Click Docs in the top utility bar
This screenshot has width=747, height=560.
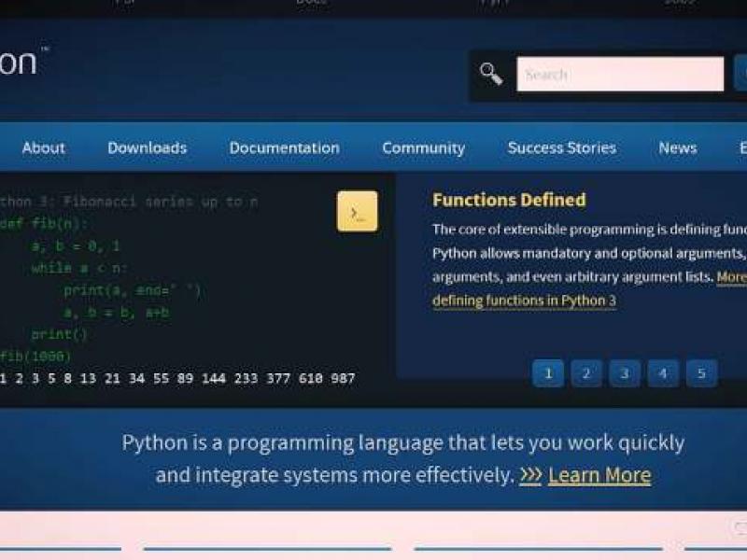308,3
